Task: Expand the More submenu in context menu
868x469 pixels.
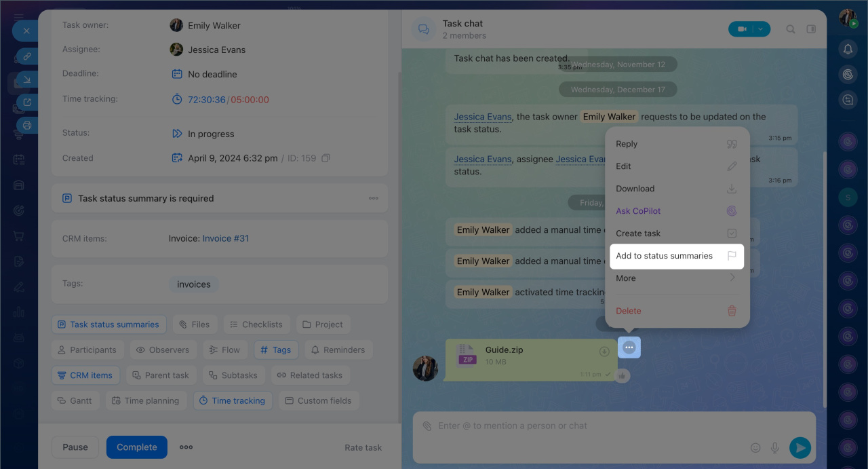Action: click(675, 278)
